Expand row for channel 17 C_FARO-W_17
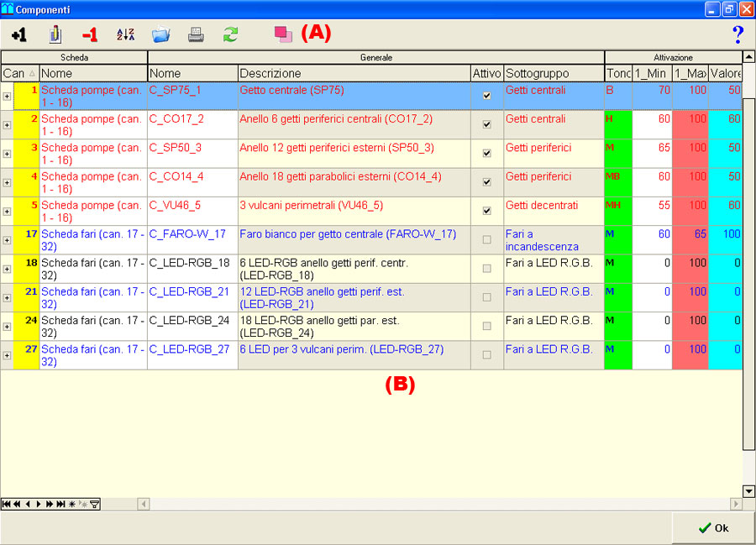 pos(7,240)
